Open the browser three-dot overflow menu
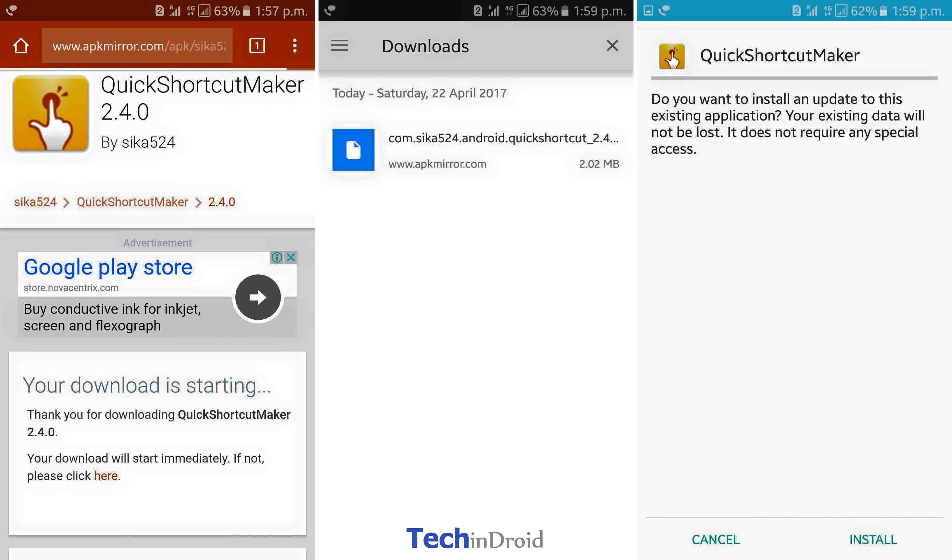The width and height of the screenshot is (952, 560). [295, 46]
